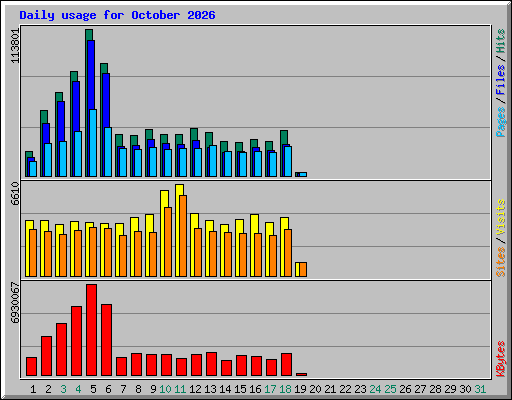
Task: Click the red KBytes bar for day 18
Action: (286, 365)
